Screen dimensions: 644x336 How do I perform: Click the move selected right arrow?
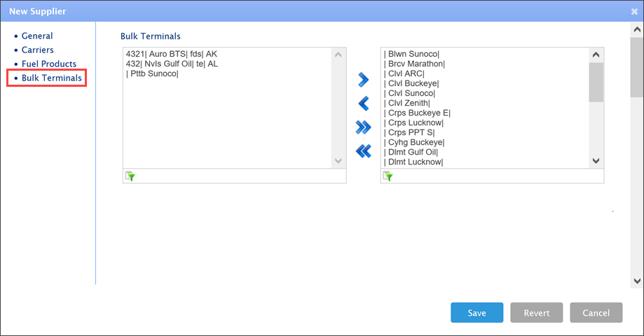pyautogui.click(x=363, y=80)
